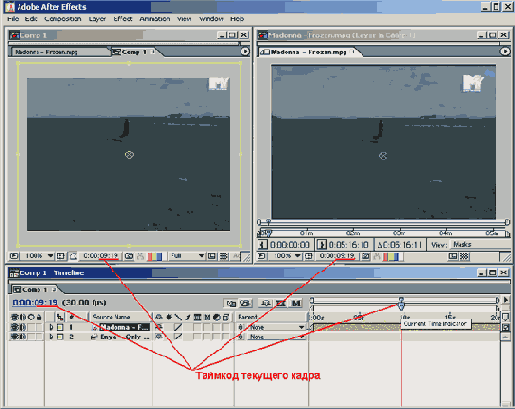Image resolution: width=515 pixels, height=409 pixels.
Task: Set Out point button at 0:05:16:10
Action: click(x=322, y=245)
